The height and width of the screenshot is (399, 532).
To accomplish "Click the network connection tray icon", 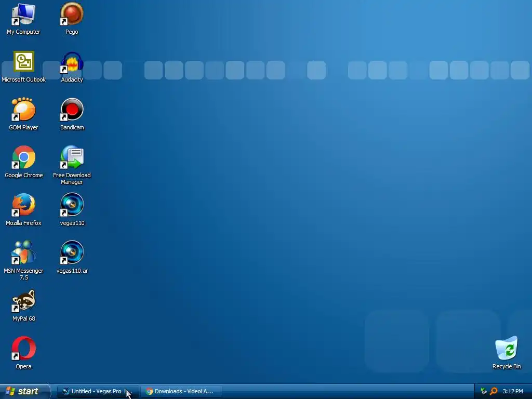I will 484,391.
